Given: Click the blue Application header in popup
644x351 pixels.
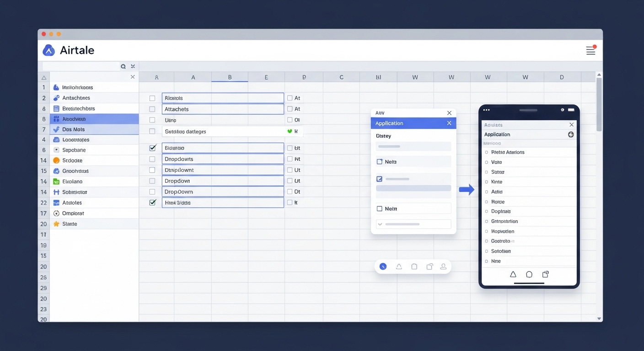Looking at the screenshot, I should (413, 123).
